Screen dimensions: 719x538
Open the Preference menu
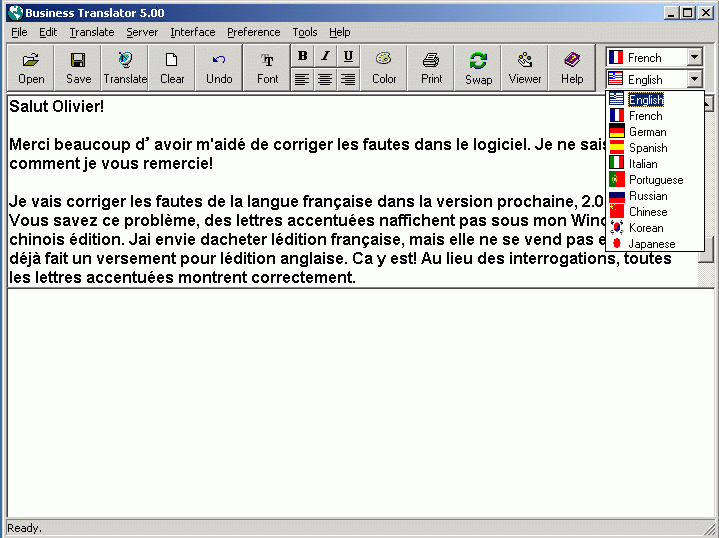(x=254, y=32)
